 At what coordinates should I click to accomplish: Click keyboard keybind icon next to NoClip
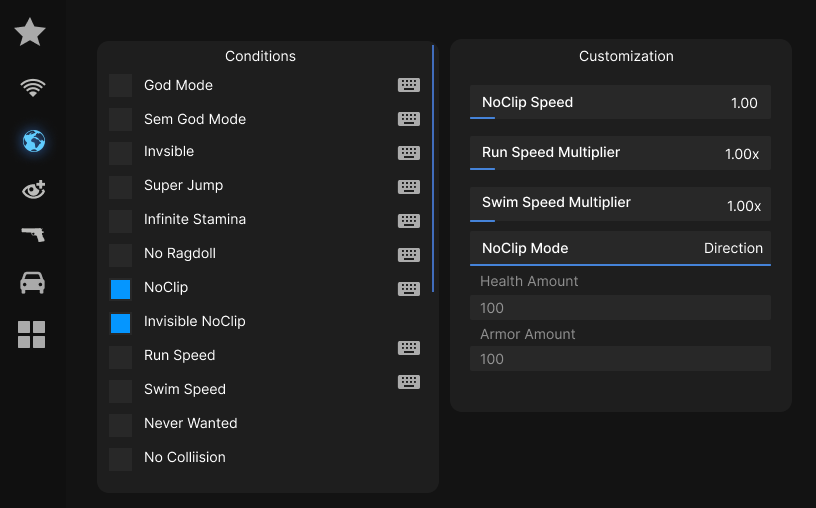pos(408,289)
